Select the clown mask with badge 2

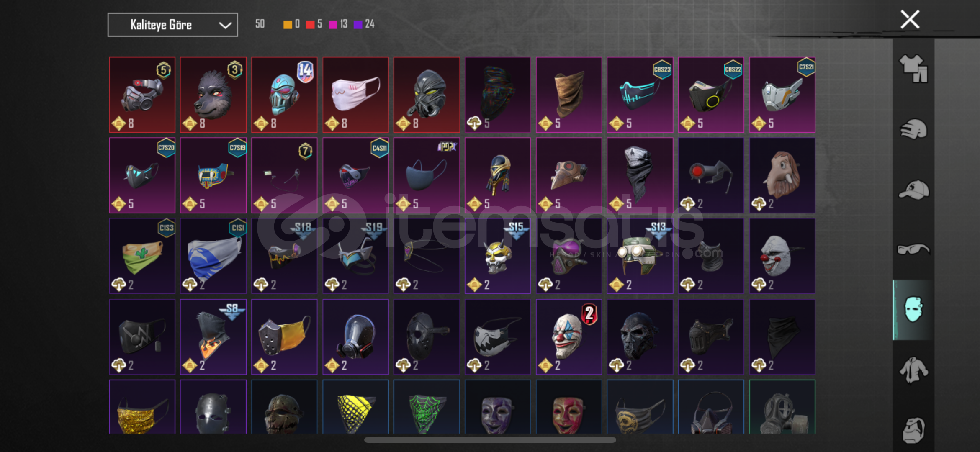point(569,336)
